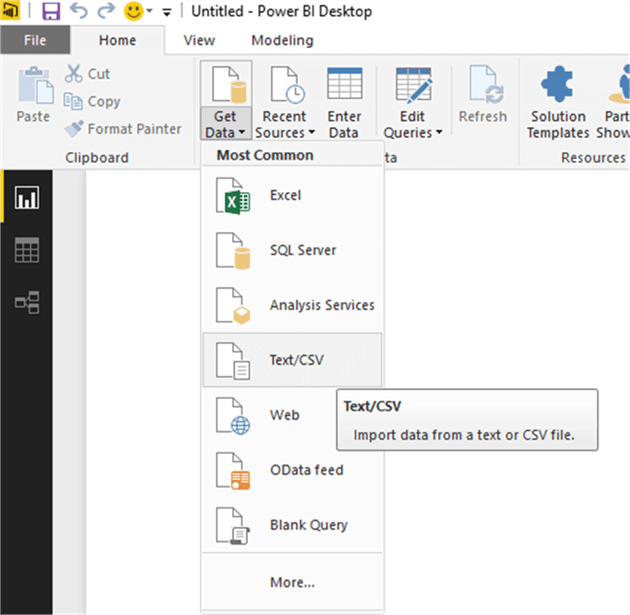
Task: Switch to Report view in sidebar
Action: click(26, 197)
